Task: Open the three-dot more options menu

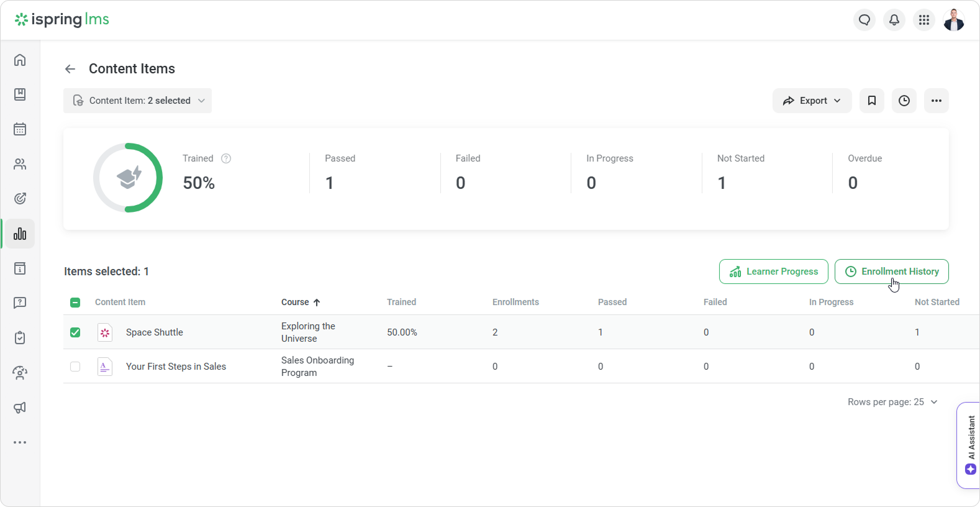Action: 937,101
